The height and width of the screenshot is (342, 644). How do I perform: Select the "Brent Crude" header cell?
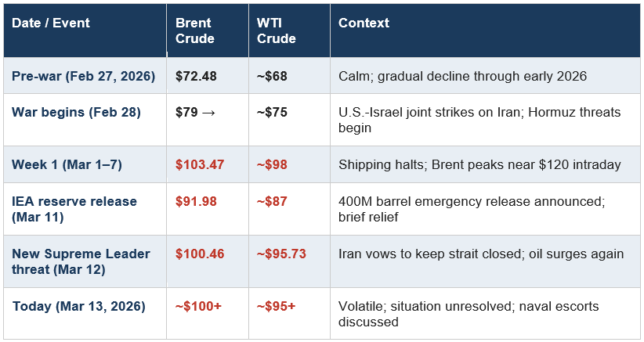click(194, 31)
